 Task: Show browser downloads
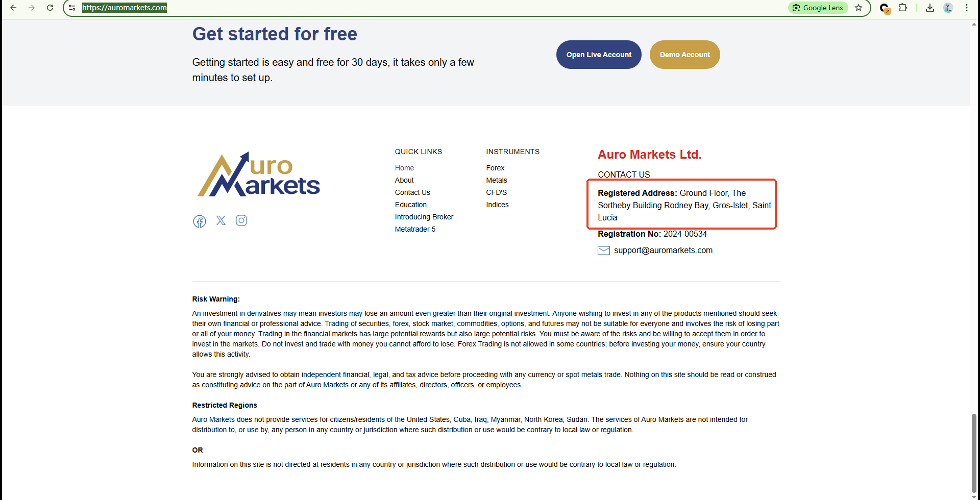pyautogui.click(x=930, y=8)
